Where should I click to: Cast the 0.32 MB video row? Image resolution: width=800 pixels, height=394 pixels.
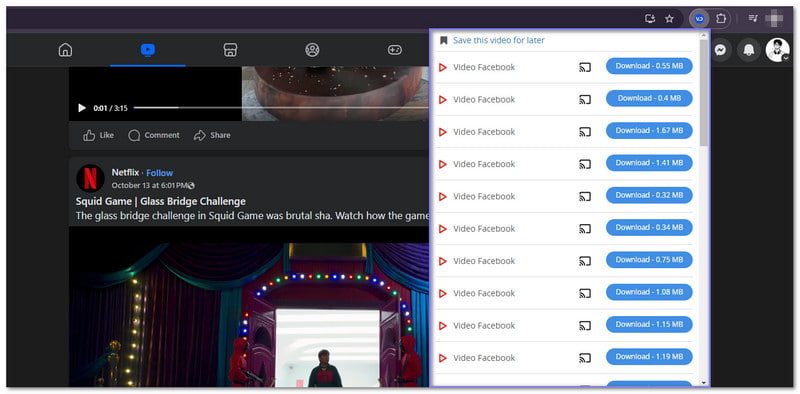click(585, 196)
